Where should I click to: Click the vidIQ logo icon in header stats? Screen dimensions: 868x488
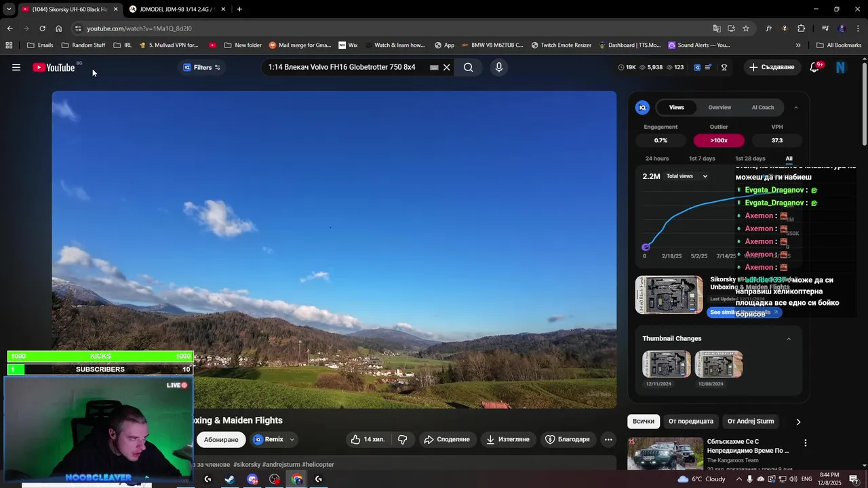click(697, 67)
